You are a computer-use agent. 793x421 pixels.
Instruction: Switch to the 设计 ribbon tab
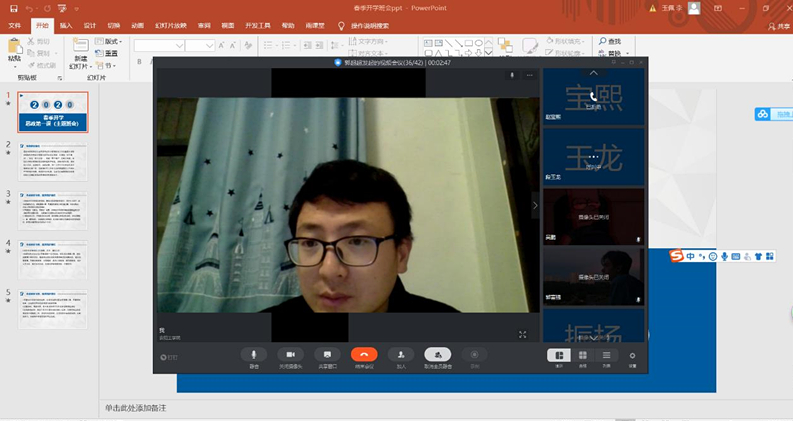90,25
